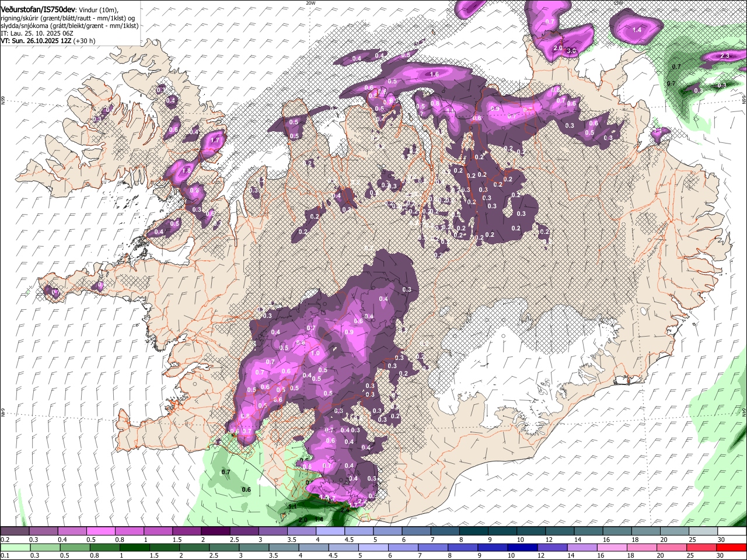Click the 1.5 label on the green scale

tap(154, 556)
